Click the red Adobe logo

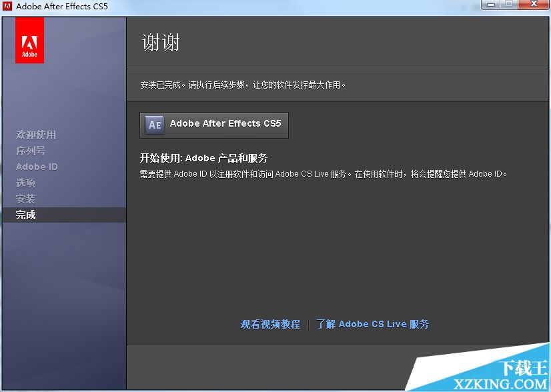coord(29,41)
